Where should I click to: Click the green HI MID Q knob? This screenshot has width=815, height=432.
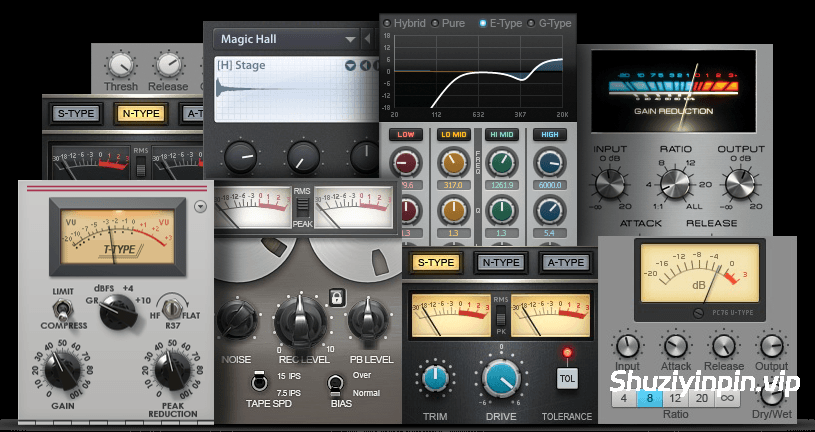tap(502, 211)
